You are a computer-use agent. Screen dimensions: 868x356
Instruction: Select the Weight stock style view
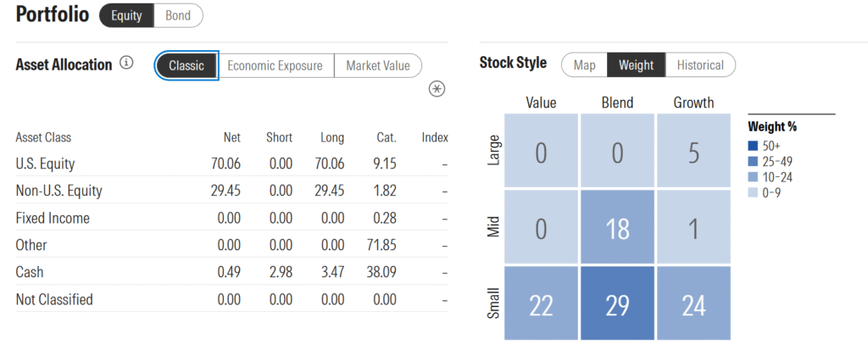click(636, 65)
